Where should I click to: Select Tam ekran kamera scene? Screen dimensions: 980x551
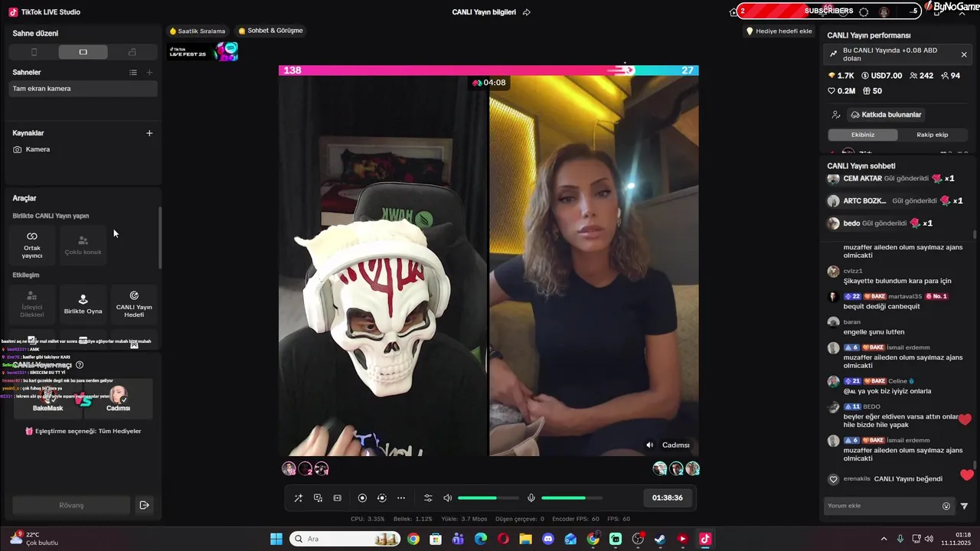tap(83, 89)
